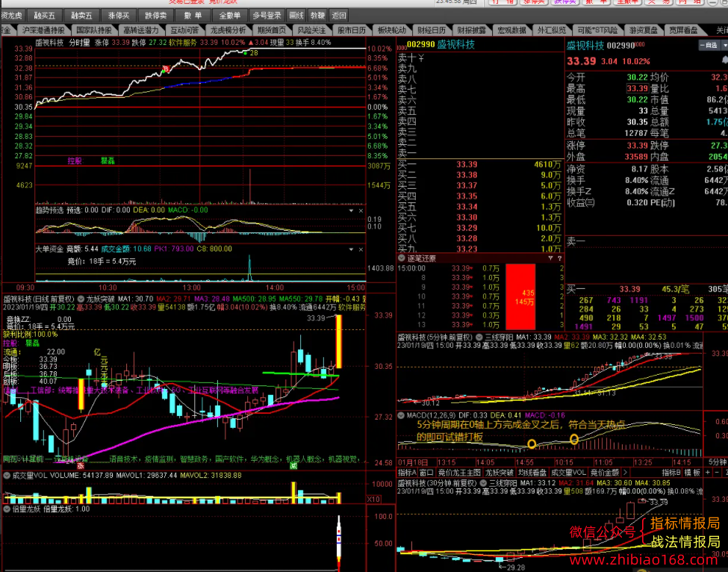Click the 自选 add-to-watchlist button
The width and height of the screenshot is (728, 572).
(x=710, y=45)
